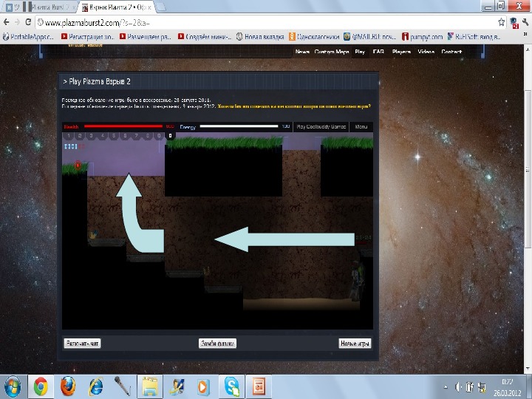
Task: Select weapon slot 3 in the game
Action: (x=92, y=136)
